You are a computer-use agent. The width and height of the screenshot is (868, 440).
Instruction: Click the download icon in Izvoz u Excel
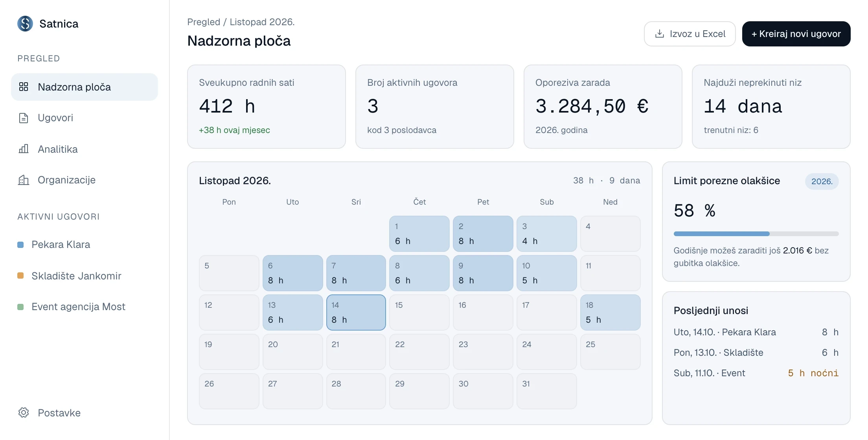point(660,34)
